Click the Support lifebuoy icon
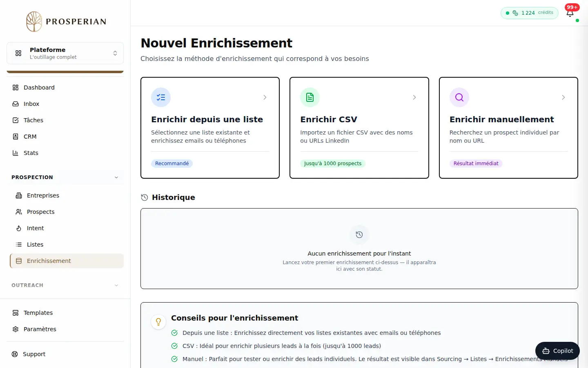The width and height of the screenshot is (588, 368). tap(15, 354)
